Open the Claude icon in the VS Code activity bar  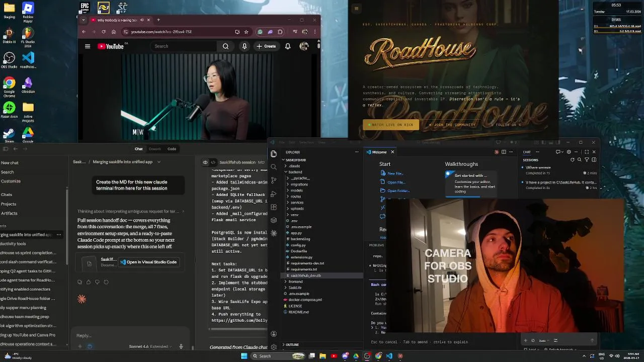tap(274, 233)
